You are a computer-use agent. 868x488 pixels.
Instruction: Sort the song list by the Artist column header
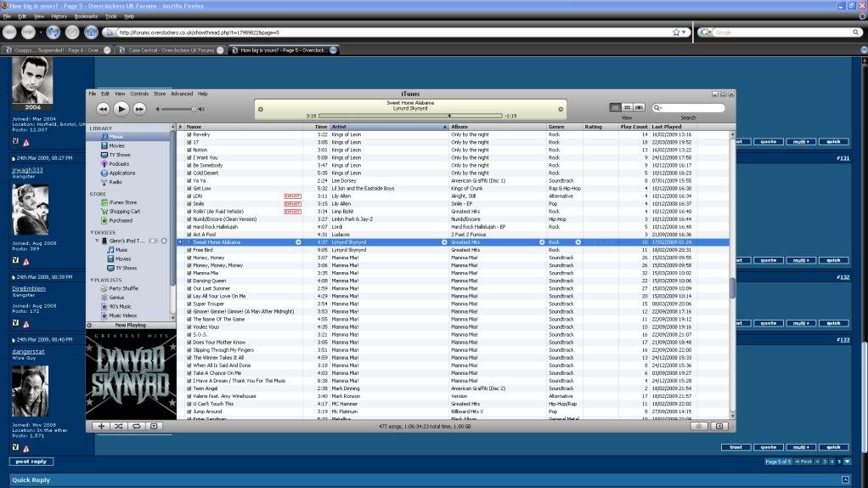coord(389,127)
